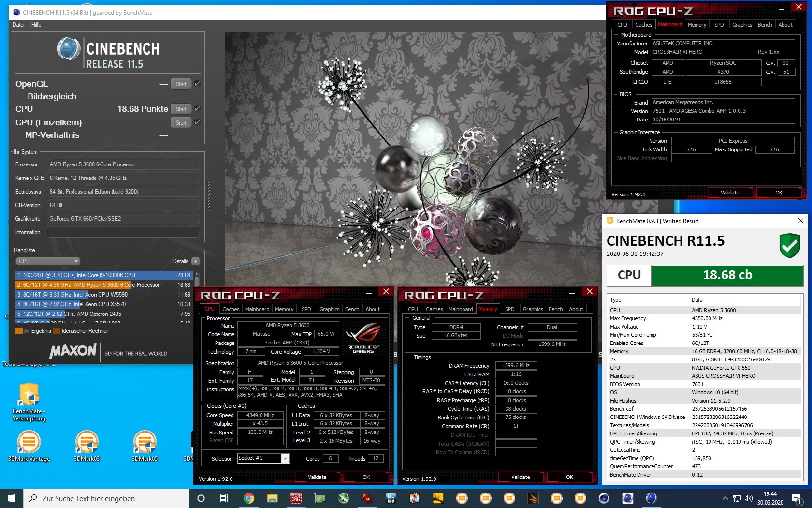Viewport: 812px width, 508px height.
Task: Open the Hilfe menu in Cinebench
Action: pyautogui.click(x=36, y=25)
